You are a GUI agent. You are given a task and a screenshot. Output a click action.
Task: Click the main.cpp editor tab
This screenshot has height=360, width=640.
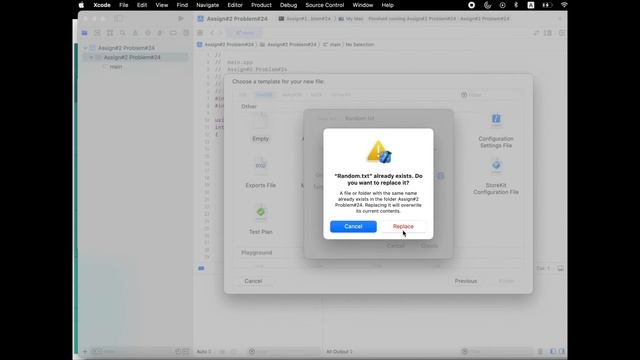[244, 33]
